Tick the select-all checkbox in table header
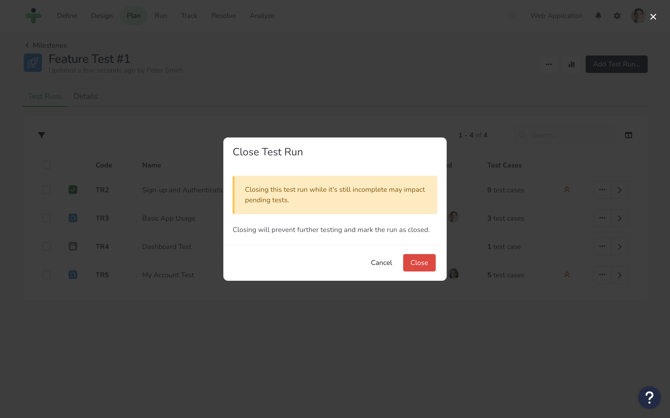 click(x=46, y=165)
